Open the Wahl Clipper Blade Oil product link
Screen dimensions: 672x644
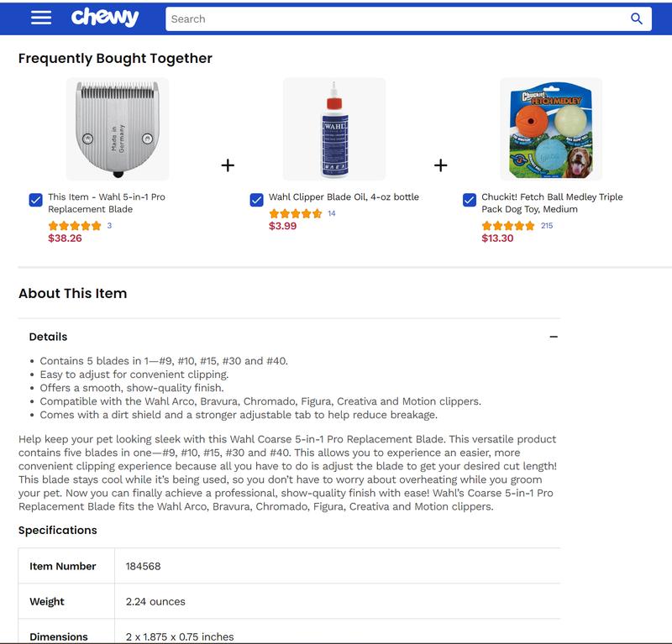344,197
